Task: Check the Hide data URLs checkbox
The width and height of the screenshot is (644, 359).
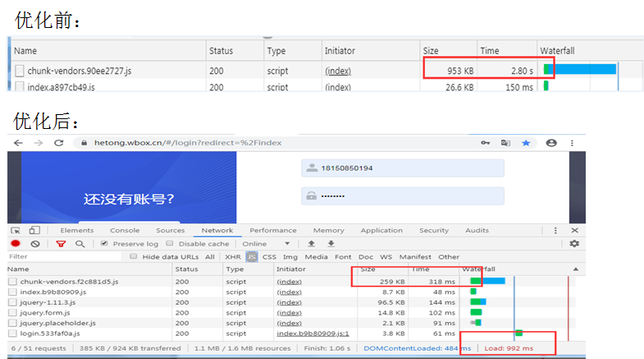Action: [133, 256]
